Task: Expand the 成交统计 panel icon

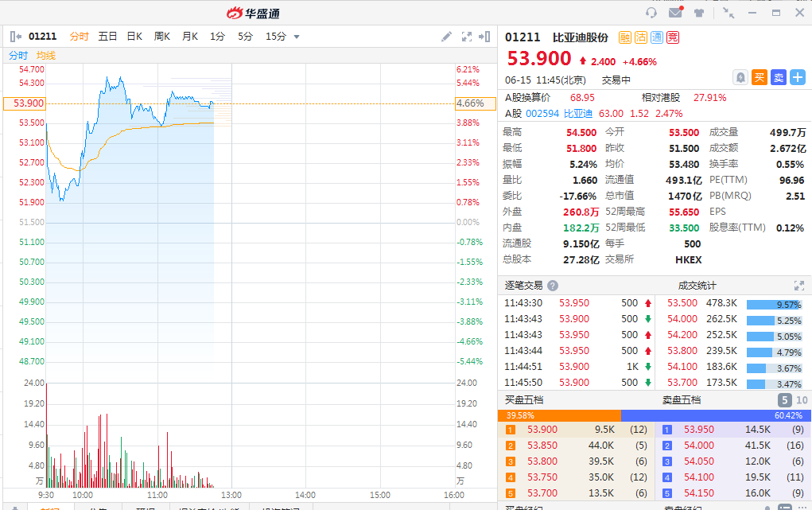Action: (799, 286)
